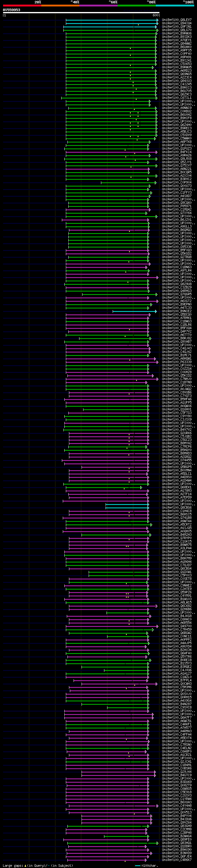Viewport: 197px width, 868px height.
Task: Click the purple ~60% identity legend segment
Action: pyautogui.click(x=99, y=6)
